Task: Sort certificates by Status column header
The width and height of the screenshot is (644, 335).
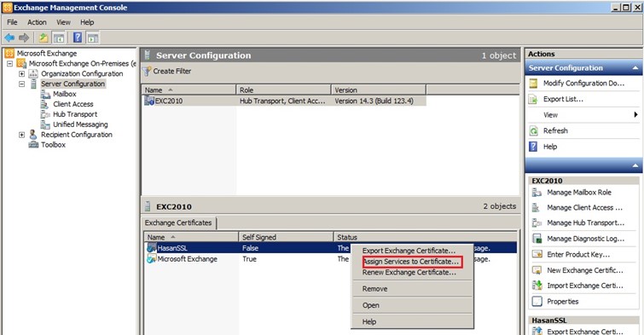Action: pyautogui.click(x=425, y=237)
